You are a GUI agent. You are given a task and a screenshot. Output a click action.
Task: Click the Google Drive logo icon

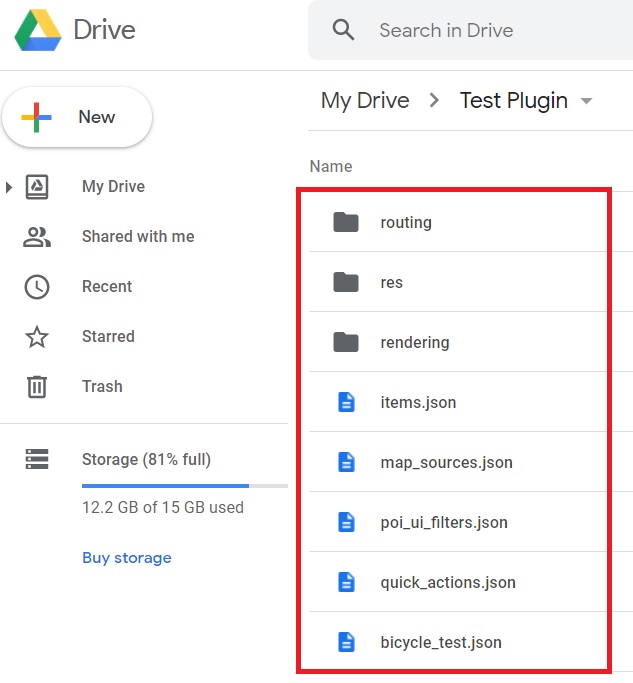point(37,30)
